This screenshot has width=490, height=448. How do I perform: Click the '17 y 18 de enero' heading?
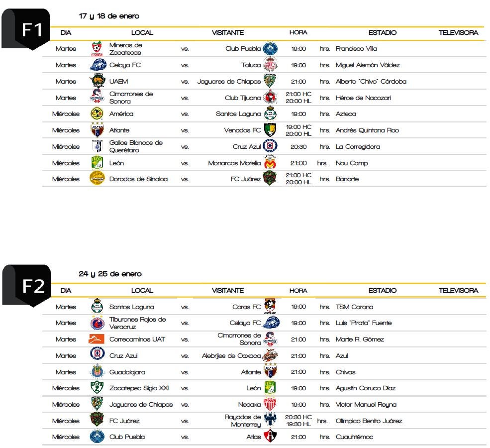click(x=109, y=16)
